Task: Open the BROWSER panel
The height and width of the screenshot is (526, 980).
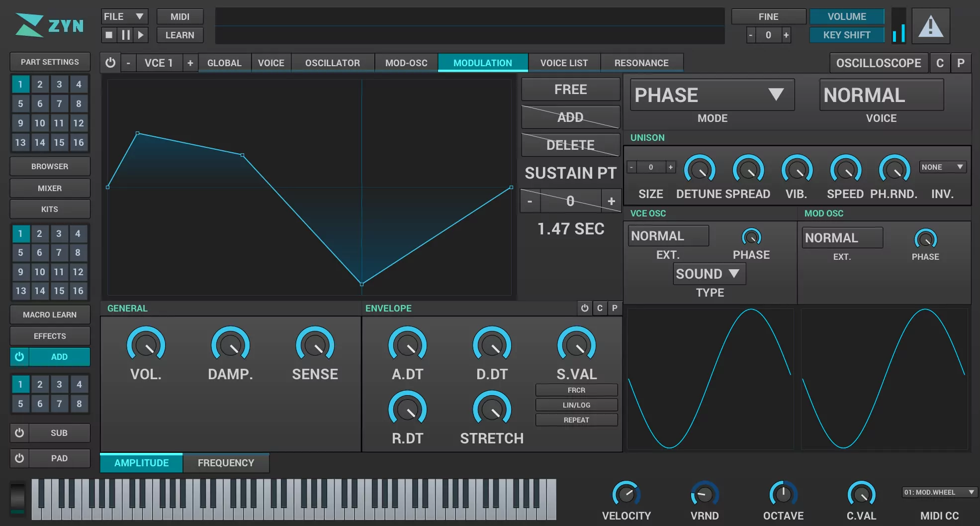Action: coord(50,166)
